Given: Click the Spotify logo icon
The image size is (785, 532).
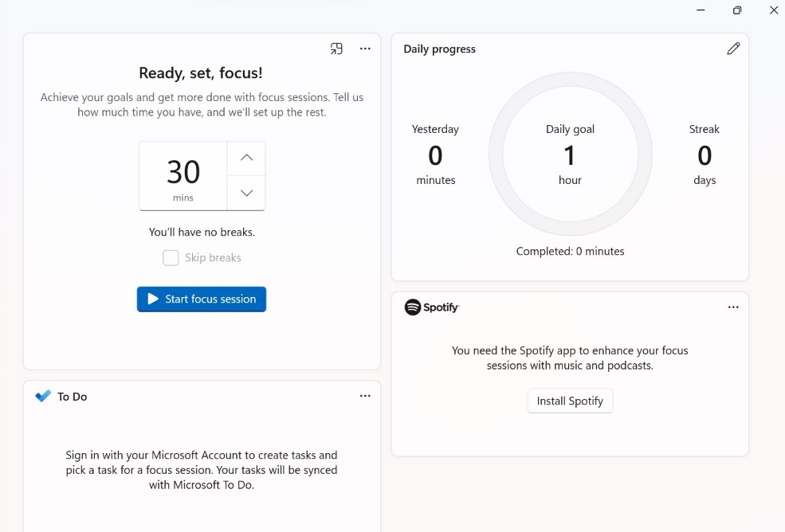Looking at the screenshot, I should pos(413,307).
